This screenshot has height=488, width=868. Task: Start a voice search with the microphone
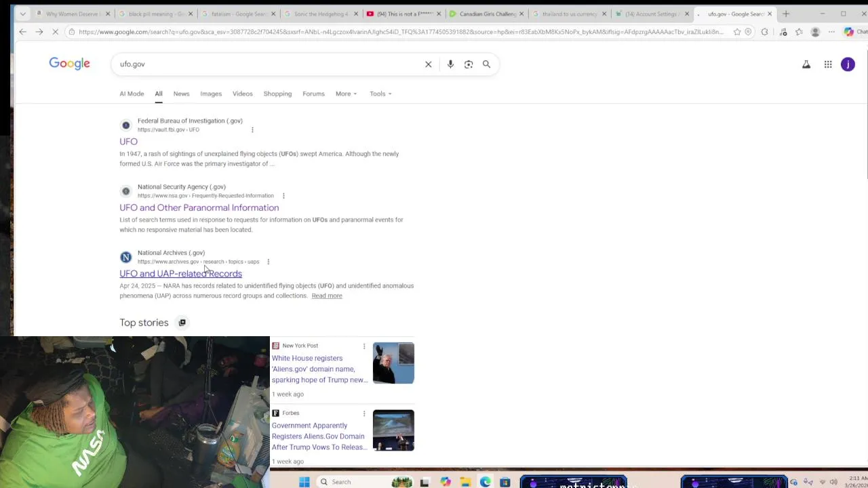point(450,64)
